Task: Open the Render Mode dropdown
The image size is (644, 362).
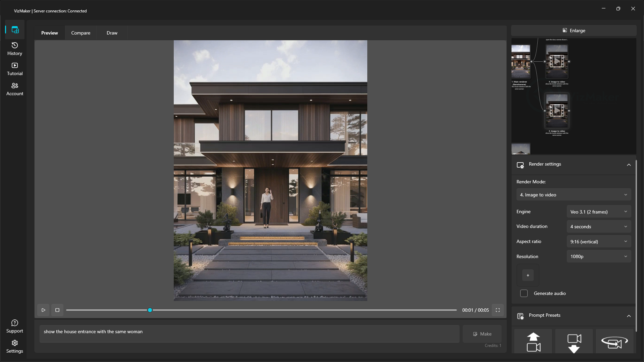Action: [573, 194]
